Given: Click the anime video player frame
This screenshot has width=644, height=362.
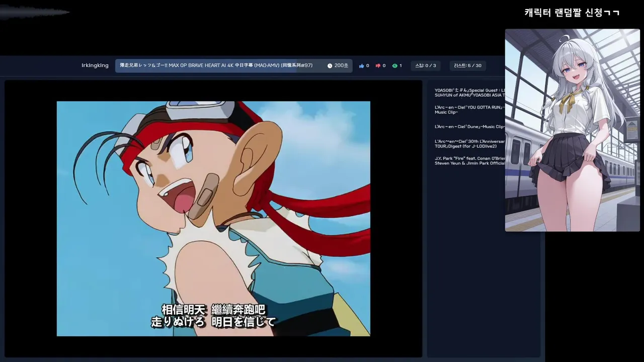Looking at the screenshot, I should click(x=213, y=219).
